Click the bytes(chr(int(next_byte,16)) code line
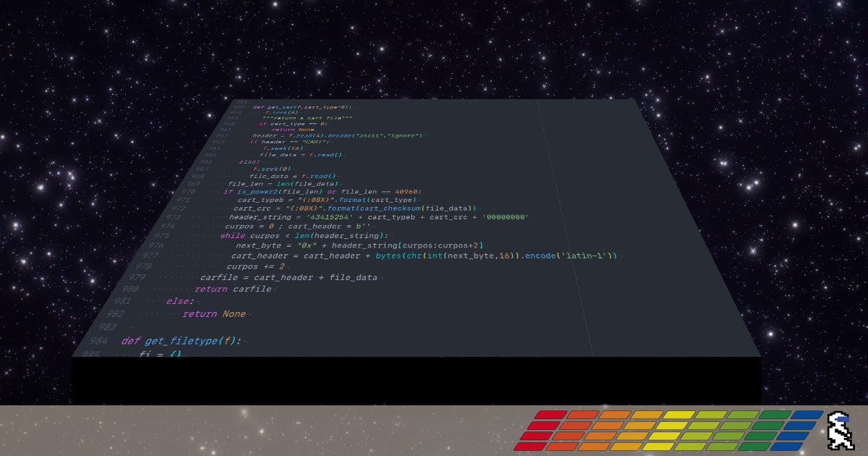This screenshot has width=868, height=456. point(425,256)
